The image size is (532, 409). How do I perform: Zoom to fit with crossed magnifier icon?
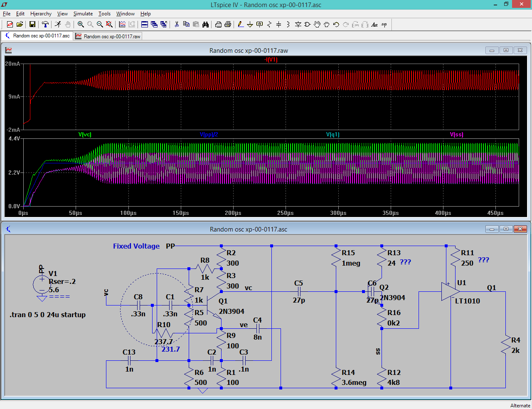[x=109, y=25]
